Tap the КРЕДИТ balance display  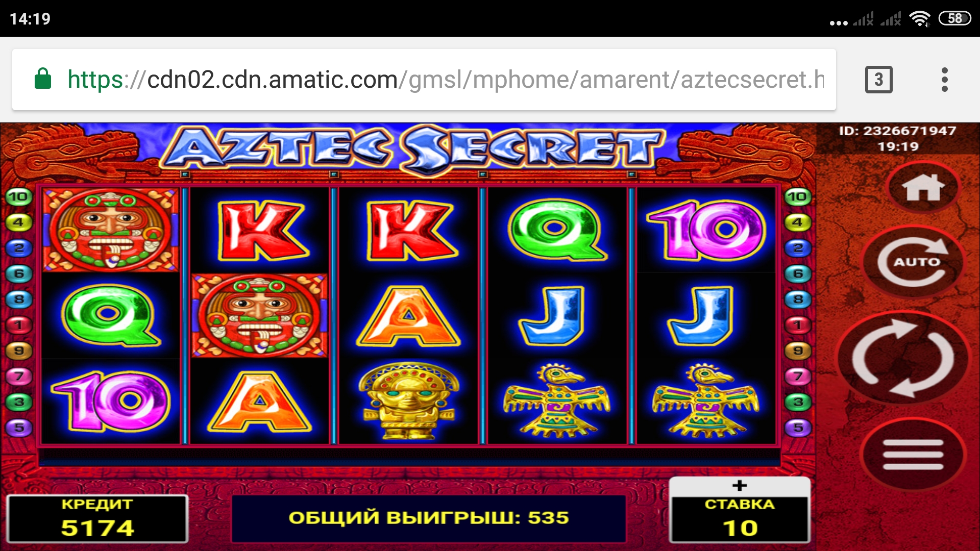pyautogui.click(x=97, y=518)
